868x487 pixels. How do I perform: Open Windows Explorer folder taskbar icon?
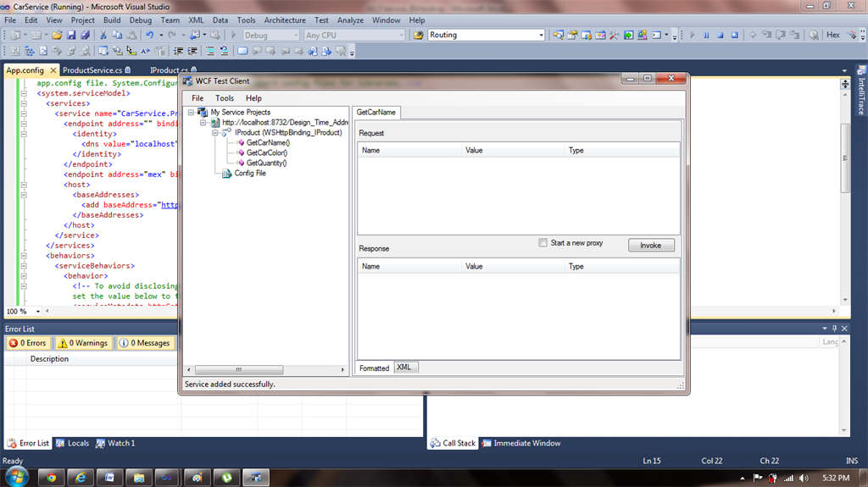(138, 478)
